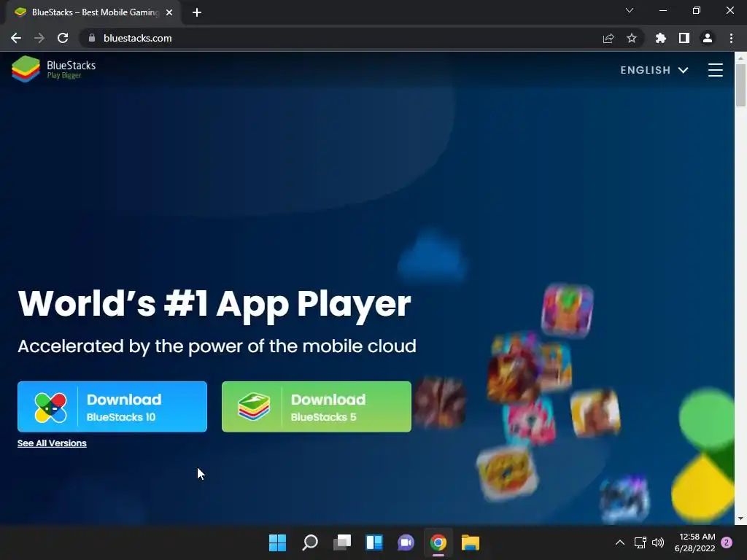Open the See All Versions link
Screen dimensions: 747x560
pyautogui.click(x=52, y=443)
